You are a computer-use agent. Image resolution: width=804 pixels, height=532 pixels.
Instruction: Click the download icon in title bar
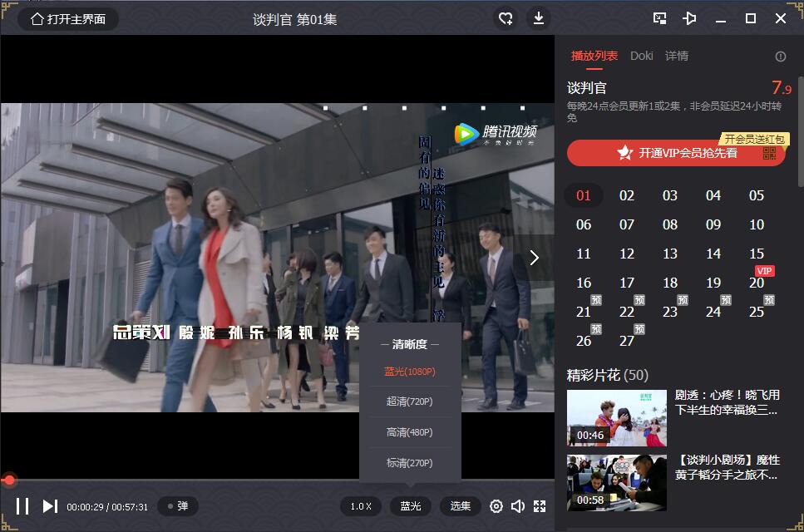pos(539,18)
